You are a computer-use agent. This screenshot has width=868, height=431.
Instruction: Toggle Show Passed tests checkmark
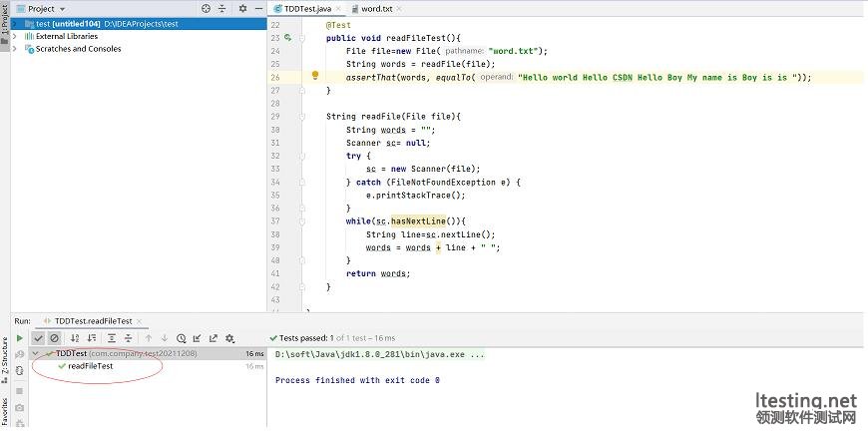38,338
